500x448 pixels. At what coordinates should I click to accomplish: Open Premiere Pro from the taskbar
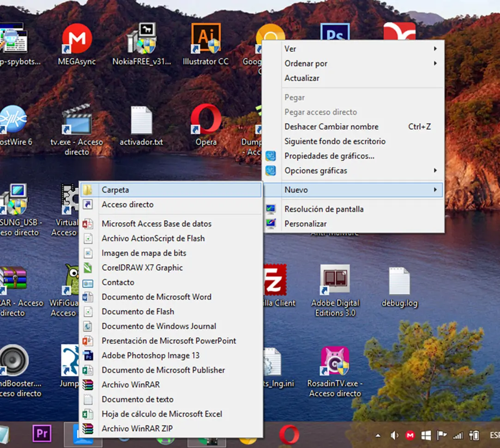pyautogui.click(x=42, y=433)
